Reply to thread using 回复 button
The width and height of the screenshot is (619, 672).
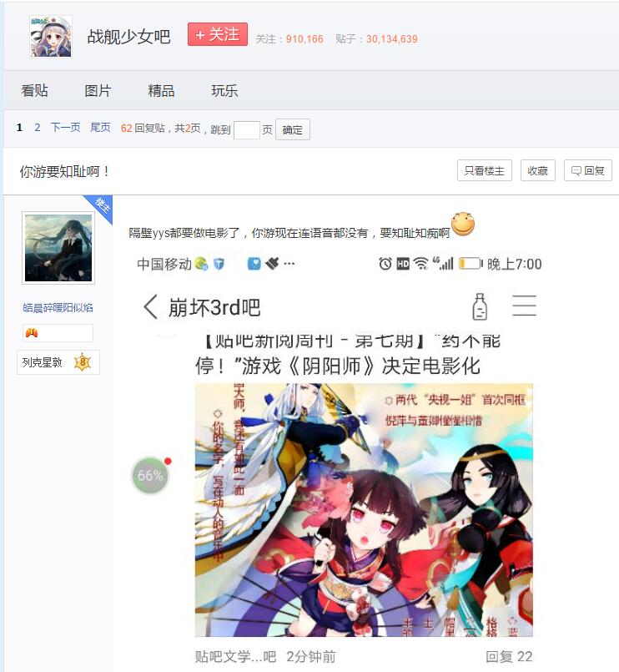(x=588, y=170)
